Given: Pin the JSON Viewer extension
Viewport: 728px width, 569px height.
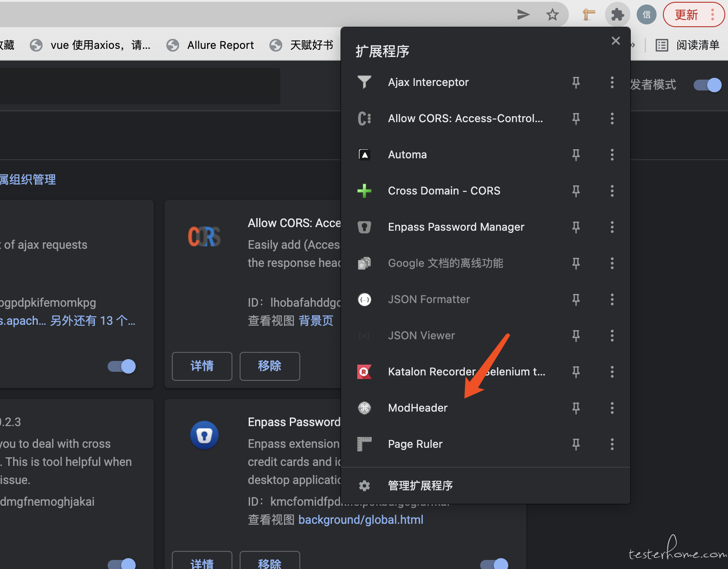Looking at the screenshot, I should 576,336.
